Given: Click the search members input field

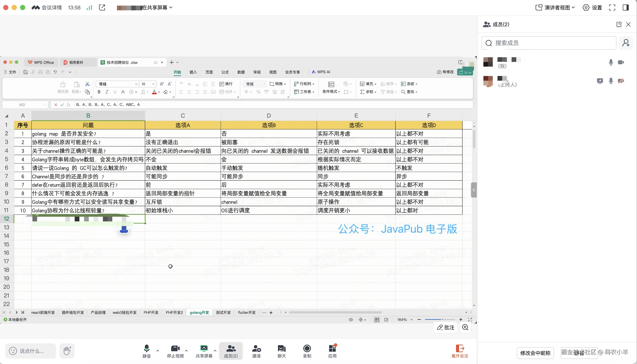Looking at the screenshot, I should click(549, 43).
